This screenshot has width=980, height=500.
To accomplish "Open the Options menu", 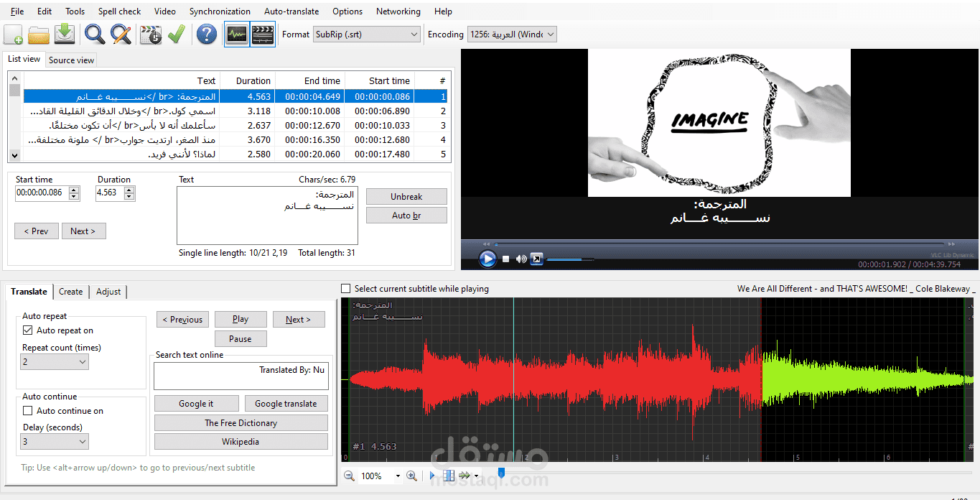I will pyautogui.click(x=347, y=11).
